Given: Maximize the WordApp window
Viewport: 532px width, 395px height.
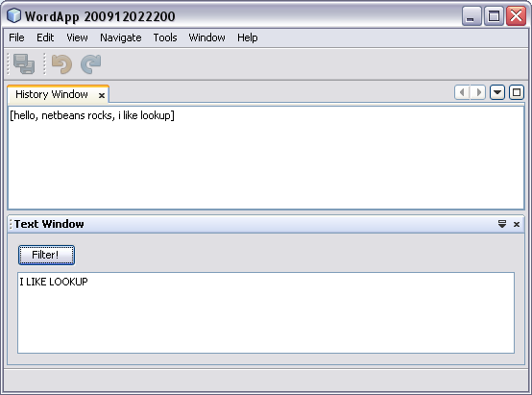Looking at the screenshot, I should (x=494, y=16).
